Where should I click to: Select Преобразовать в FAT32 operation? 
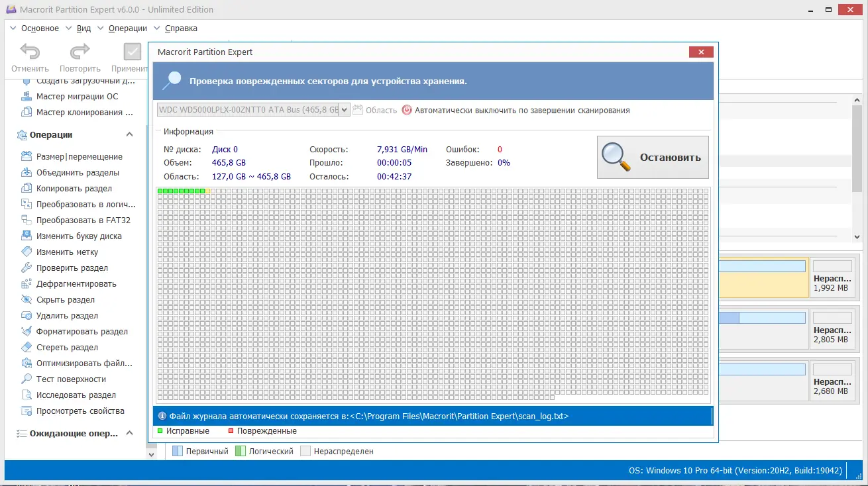pos(76,220)
